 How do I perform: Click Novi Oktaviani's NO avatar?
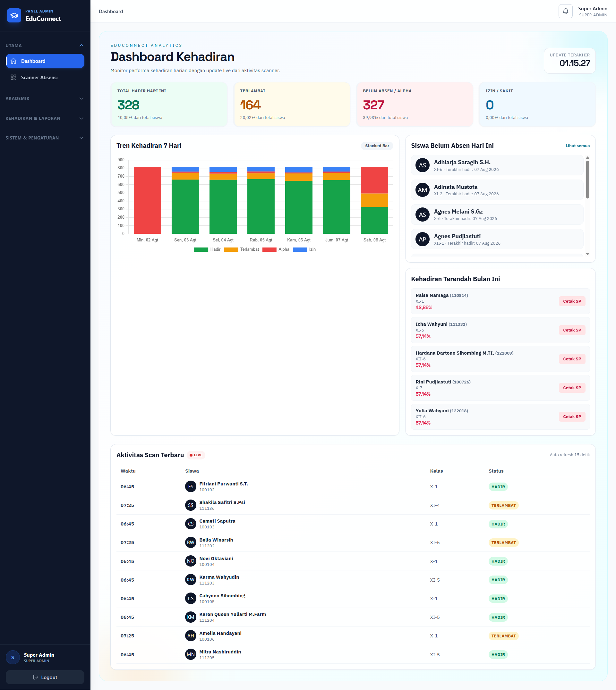[191, 561]
